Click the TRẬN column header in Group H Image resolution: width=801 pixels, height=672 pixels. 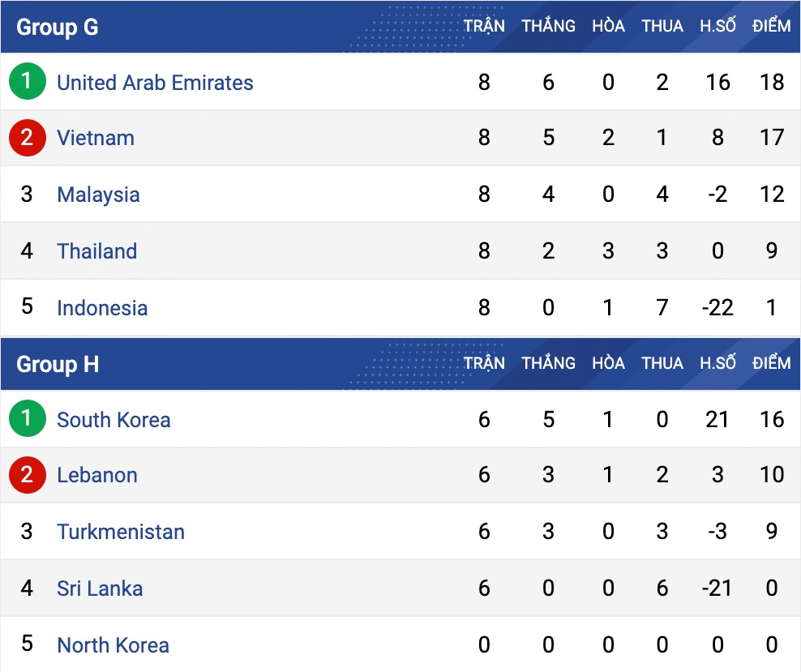click(x=484, y=363)
